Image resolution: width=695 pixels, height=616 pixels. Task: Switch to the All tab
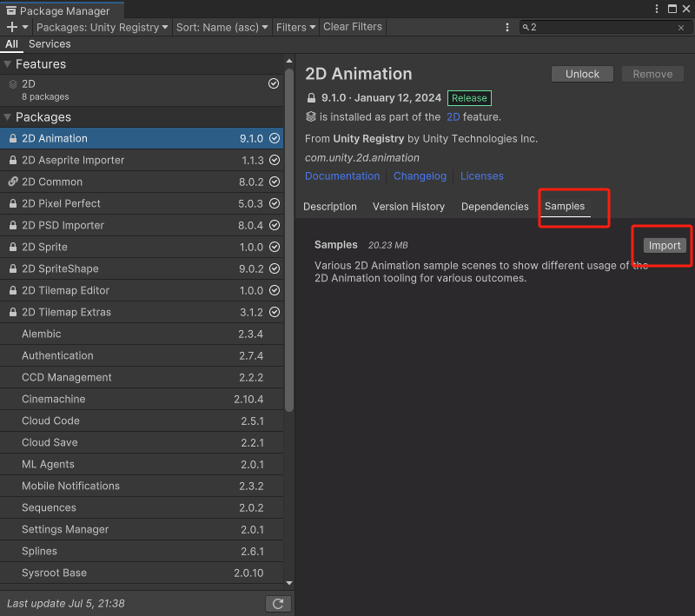pyautogui.click(x=11, y=43)
